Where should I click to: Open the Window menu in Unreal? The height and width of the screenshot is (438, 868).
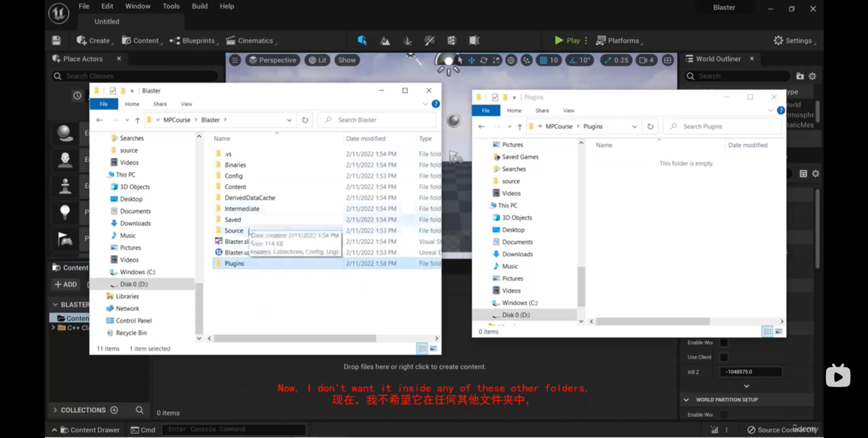pos(138,6)
